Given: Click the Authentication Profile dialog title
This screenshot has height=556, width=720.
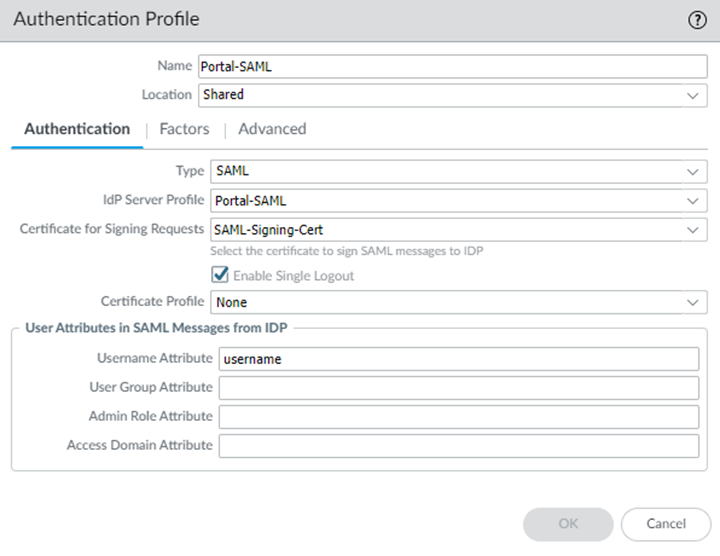Looking at the screenshot, I should tap(106, 19).
